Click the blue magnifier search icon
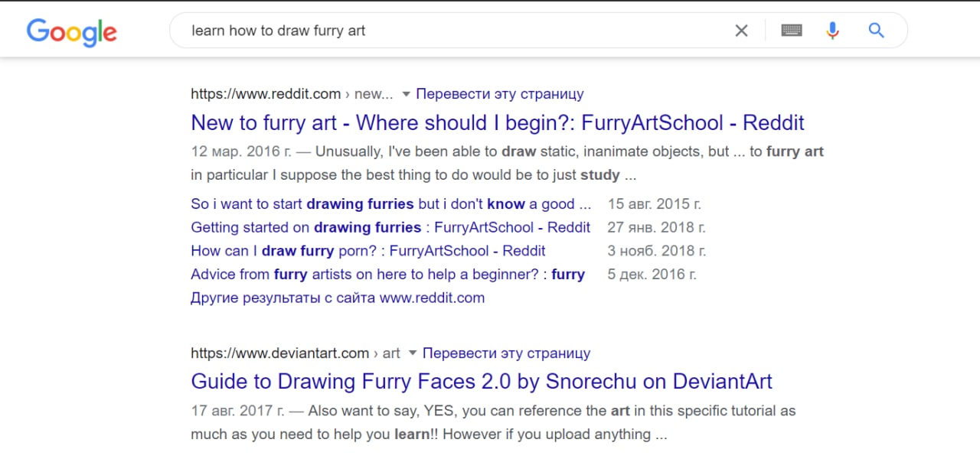Screen dimensions: 980x459 [x=877, y=31]
